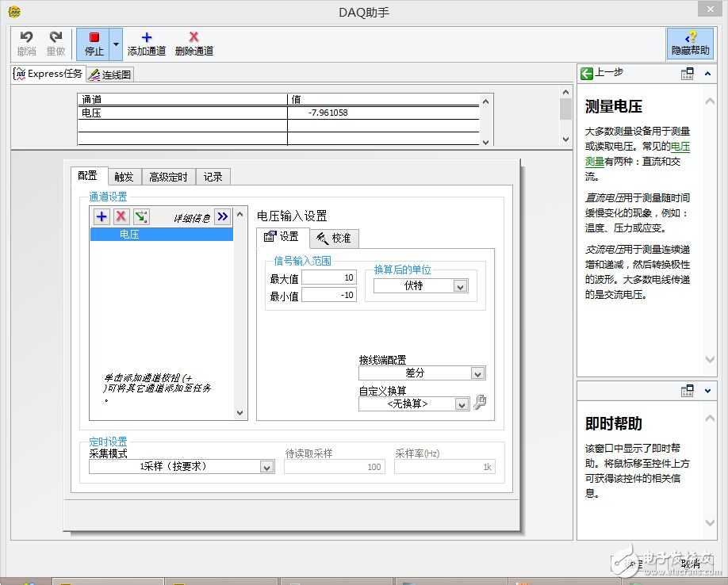This screenshot has height=585, width=728.
Task: Click down arrow of the 即时帮助 help scrollbar
Action: point(710,523)
